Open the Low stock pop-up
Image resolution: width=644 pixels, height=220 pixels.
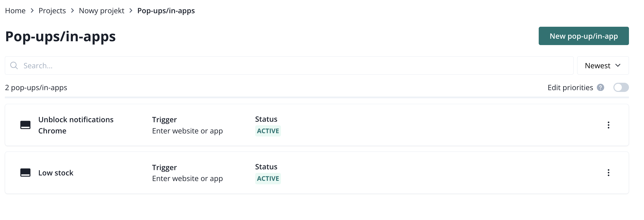tap(56, 173)
